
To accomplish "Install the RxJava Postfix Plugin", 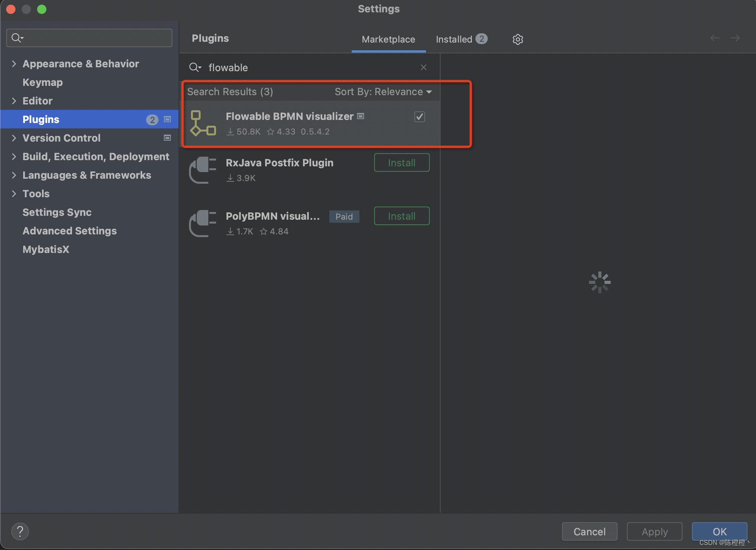I will pos(402,162).
